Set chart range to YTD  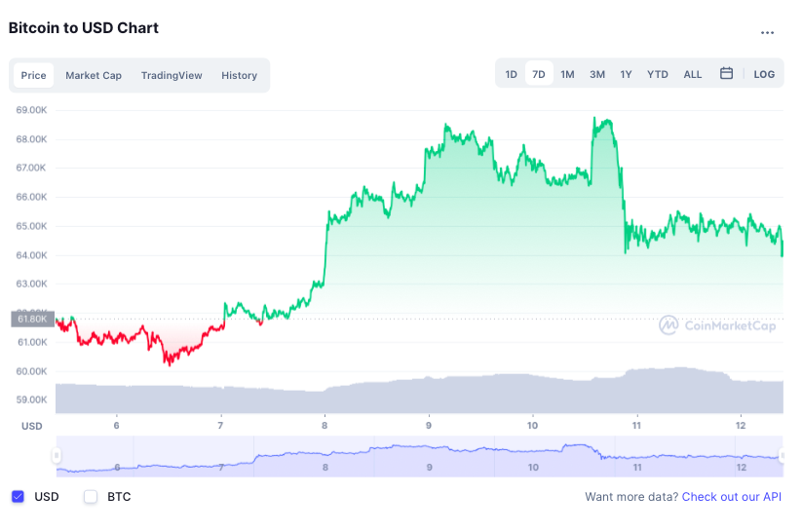658,74
